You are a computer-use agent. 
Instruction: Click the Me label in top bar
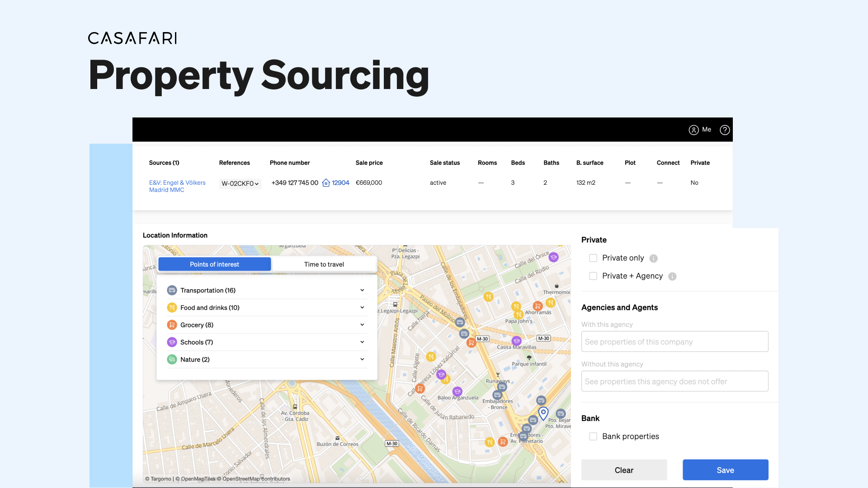pyautogui.click(x=707, y=129)
